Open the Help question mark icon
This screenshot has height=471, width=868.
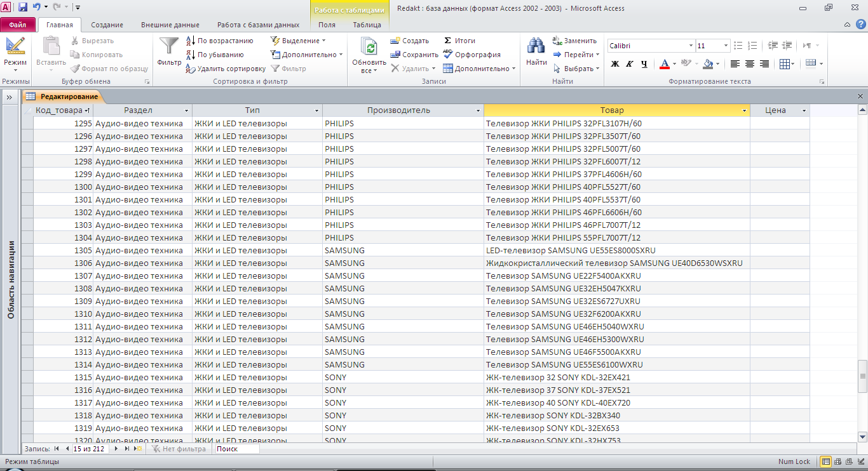[x=861, y=25]
